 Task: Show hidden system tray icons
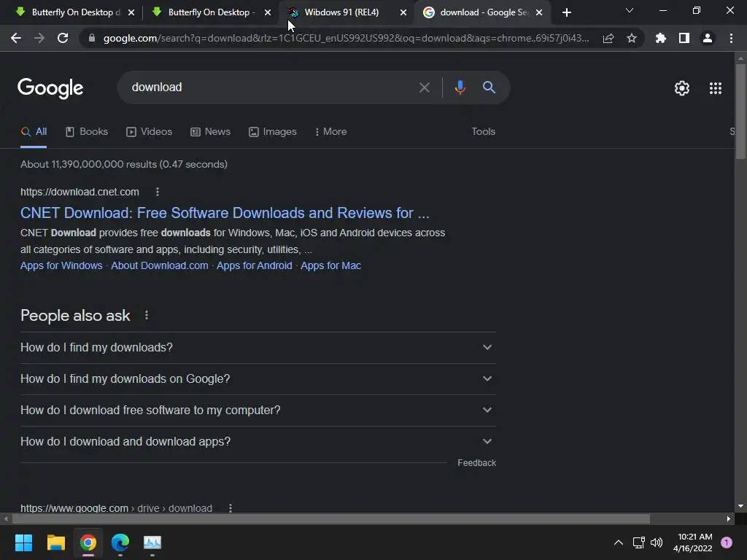tap(619, 542)
